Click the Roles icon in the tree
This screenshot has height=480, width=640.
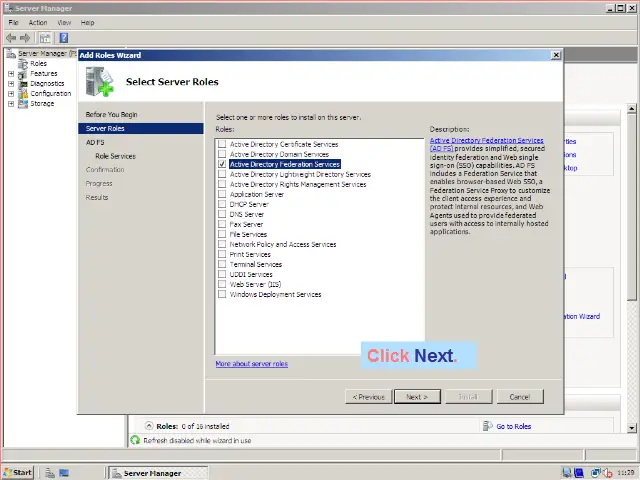(x=23, y=64)
